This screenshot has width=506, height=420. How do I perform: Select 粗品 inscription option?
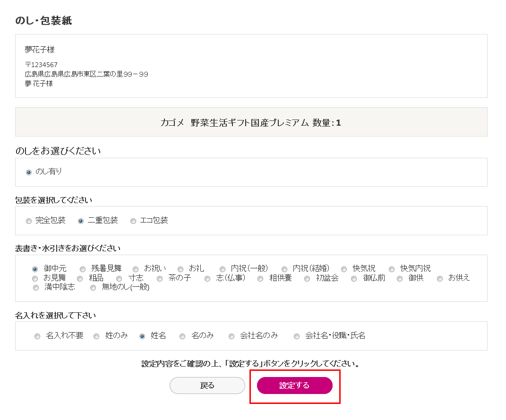pos(80,279)
